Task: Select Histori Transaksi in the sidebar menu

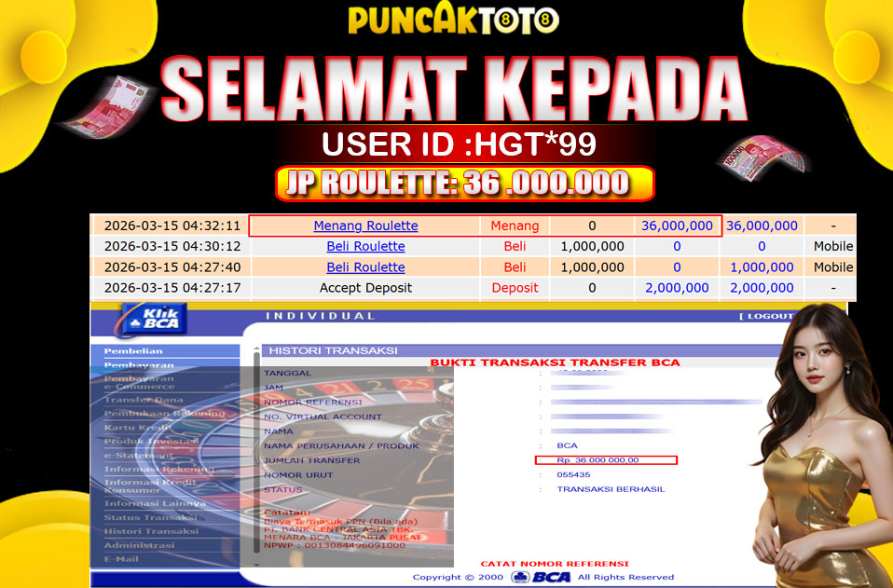Action: click(152, 531)
